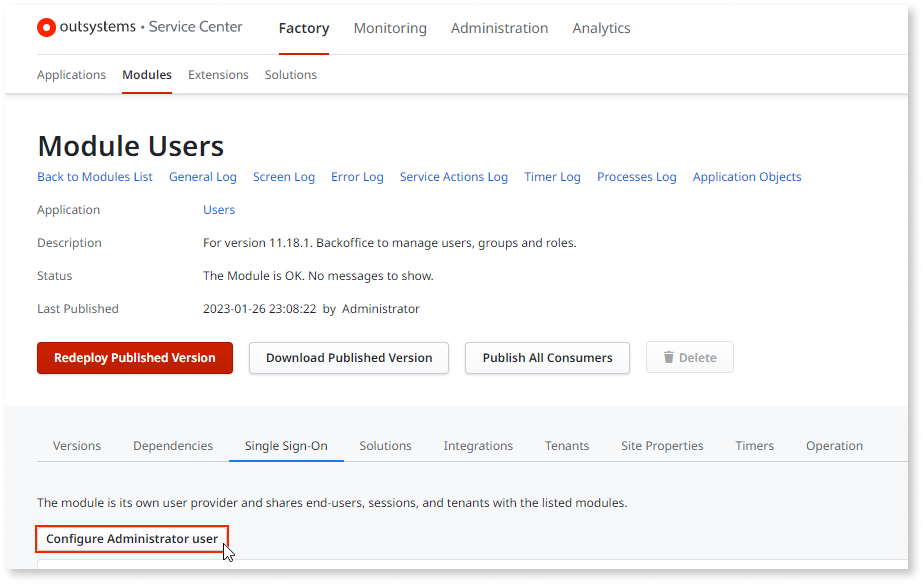Switch to the Dependencies tab
This screenshot has height=584, width=923.
click(173, 446)
